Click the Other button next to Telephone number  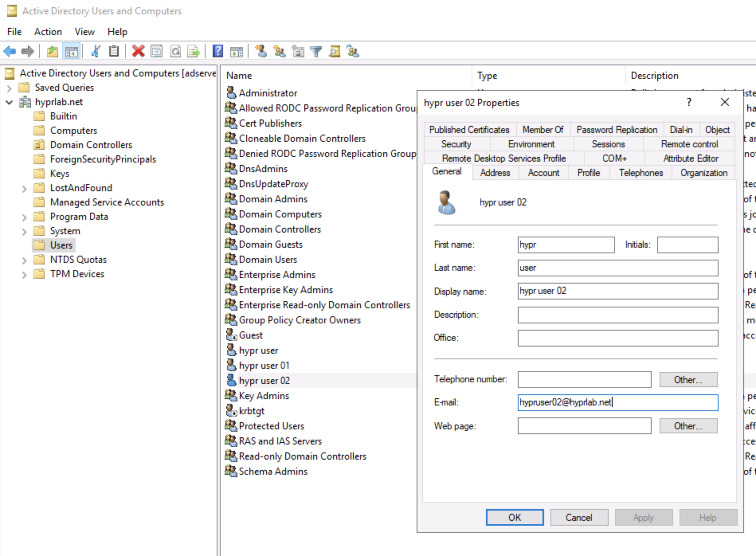click(688, 380)
